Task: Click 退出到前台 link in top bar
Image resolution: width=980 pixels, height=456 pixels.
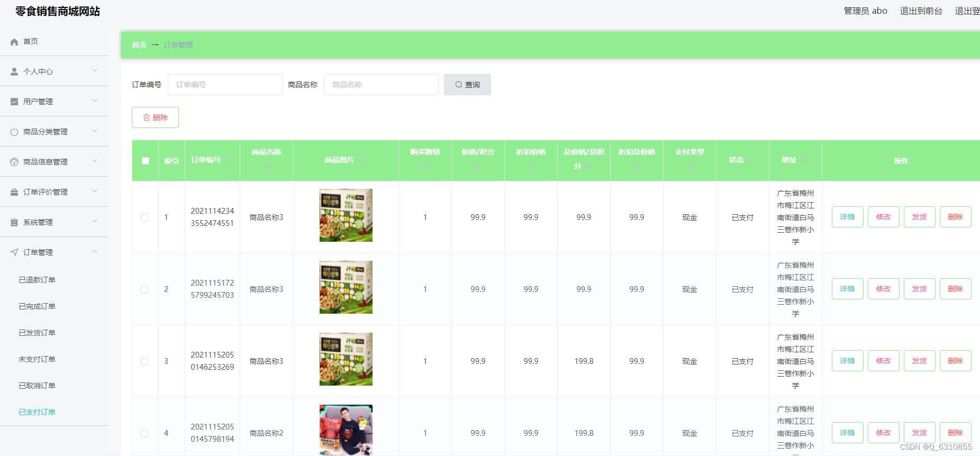Action: click(x=921, y=11)
